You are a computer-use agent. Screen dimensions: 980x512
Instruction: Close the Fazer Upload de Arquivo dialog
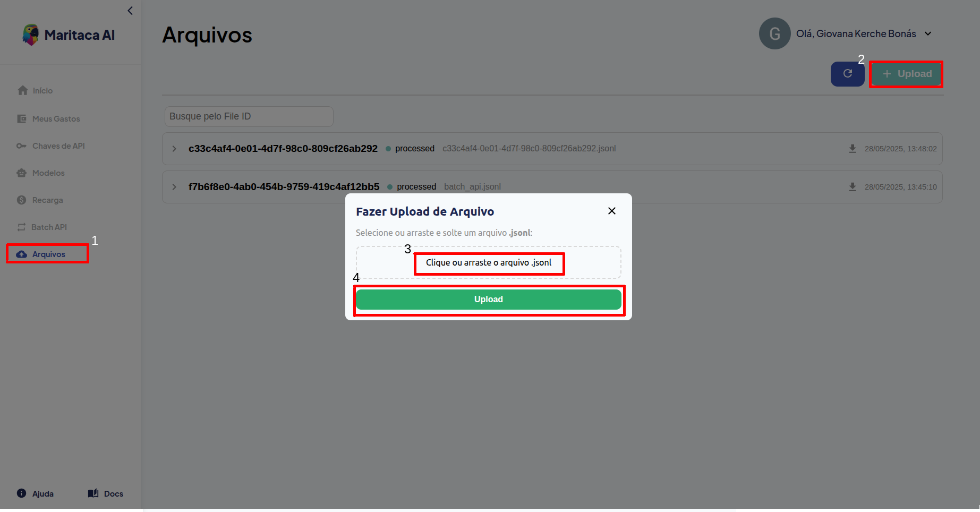coord(612,211)
